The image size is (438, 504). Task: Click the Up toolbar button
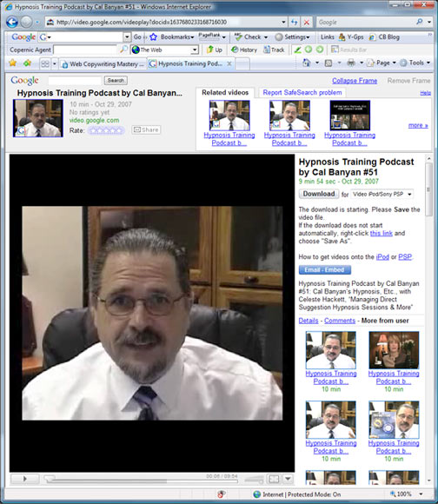pyautogui.click(x=214, y=50)
